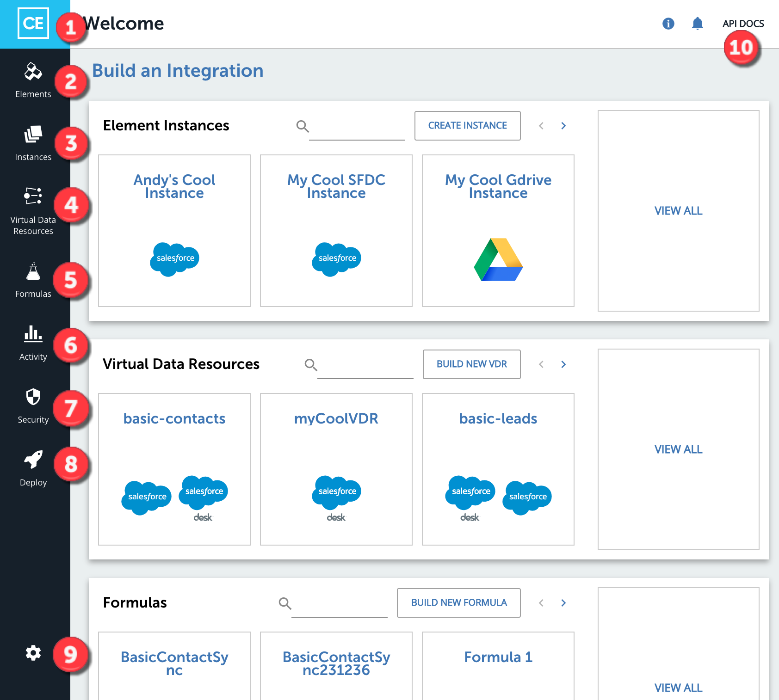Open the Instances sidebar icon
Viewport: 779px width, 700px height.
coord(33,134)
